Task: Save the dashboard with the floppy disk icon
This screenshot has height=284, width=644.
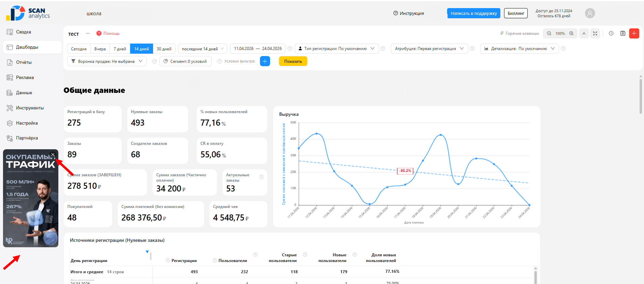Action: click(x=623, y=33)
